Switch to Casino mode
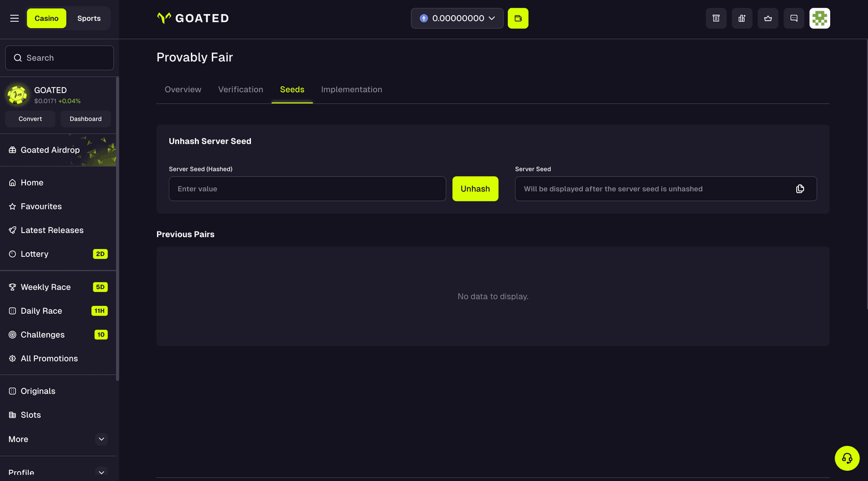Screen dimensions: 868x481 point(46,18)
